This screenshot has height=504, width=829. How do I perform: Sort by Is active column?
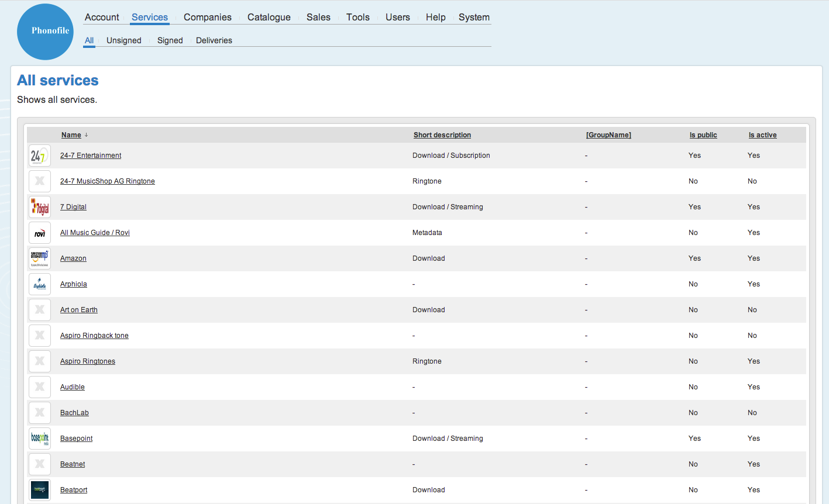coord(763,135)
